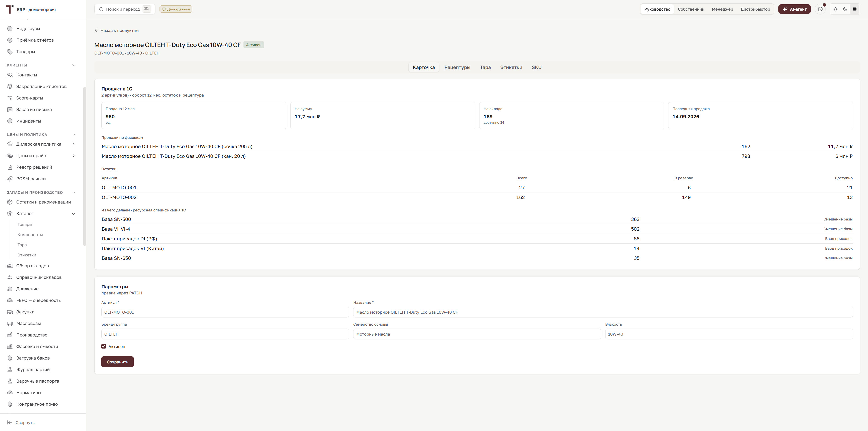Viewport: 868px width, 431px height.
Task: Uncheck the Активен checkbox
Action: point(103,346)
